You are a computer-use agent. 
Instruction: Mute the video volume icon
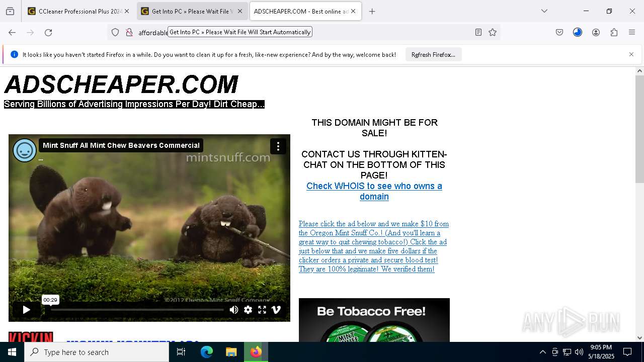234,310
